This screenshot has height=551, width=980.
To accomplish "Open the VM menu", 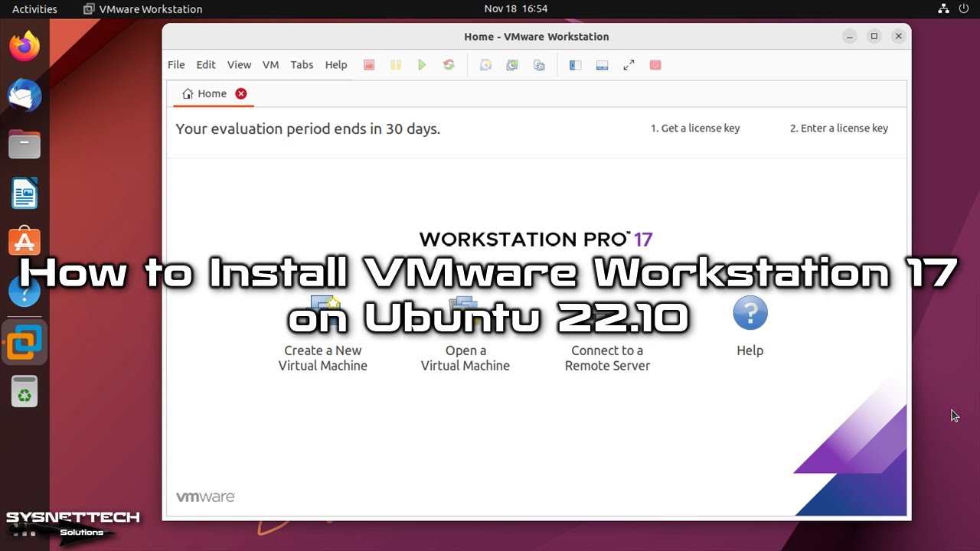I will (270, 65).
